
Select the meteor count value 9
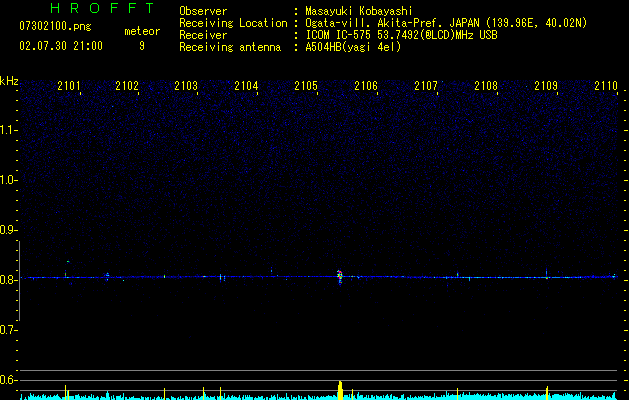tap(142, 46)
